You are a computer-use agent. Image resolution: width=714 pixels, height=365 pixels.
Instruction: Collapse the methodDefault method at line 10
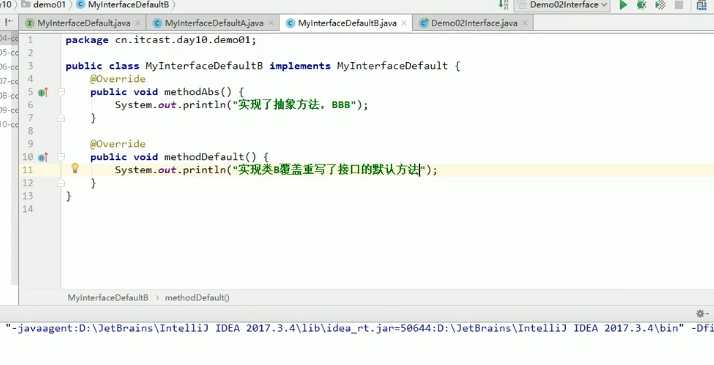61,157
